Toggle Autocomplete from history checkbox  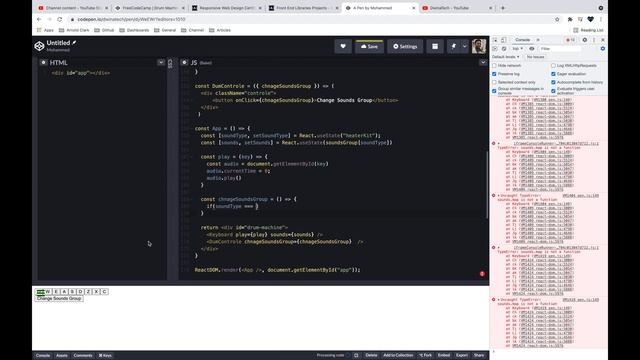pos(553,82)
